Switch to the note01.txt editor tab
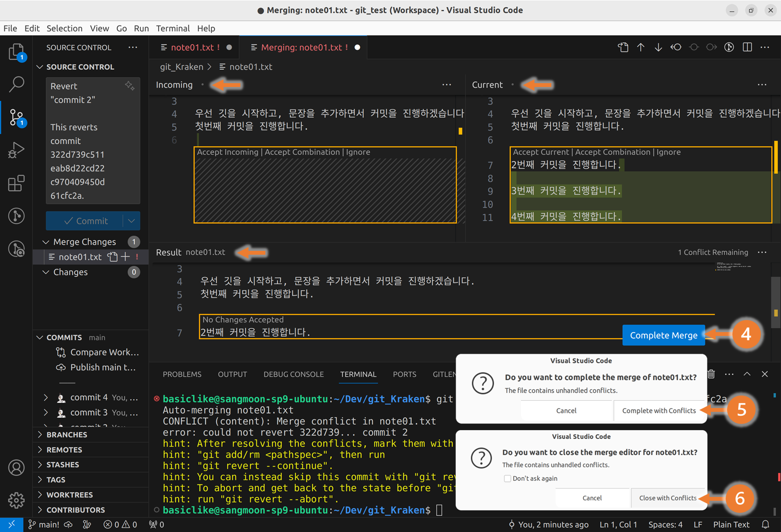This screenshot has width=781, height=532. tap(193, 47)
